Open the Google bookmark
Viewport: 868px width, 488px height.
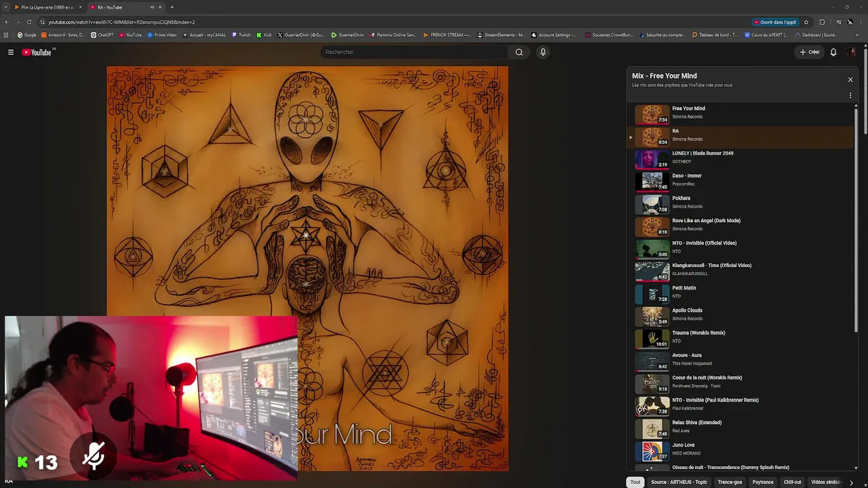[x=27, y=35]
